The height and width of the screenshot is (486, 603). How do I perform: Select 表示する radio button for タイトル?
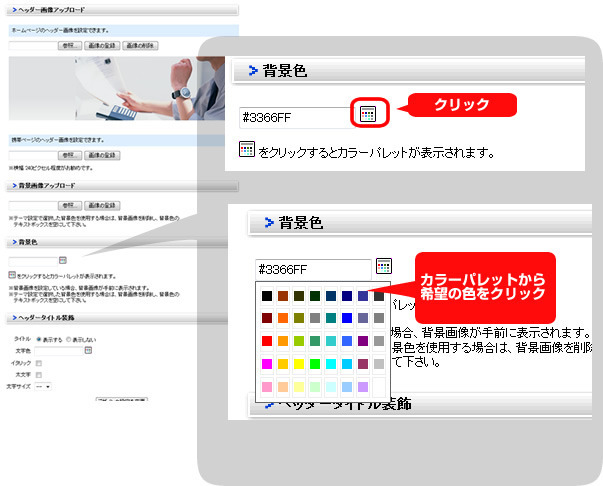pyautogui.click(x=39, y=339)
